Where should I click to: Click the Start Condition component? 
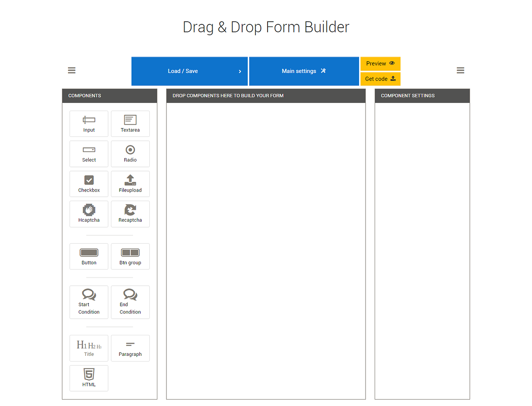[89, 302]
